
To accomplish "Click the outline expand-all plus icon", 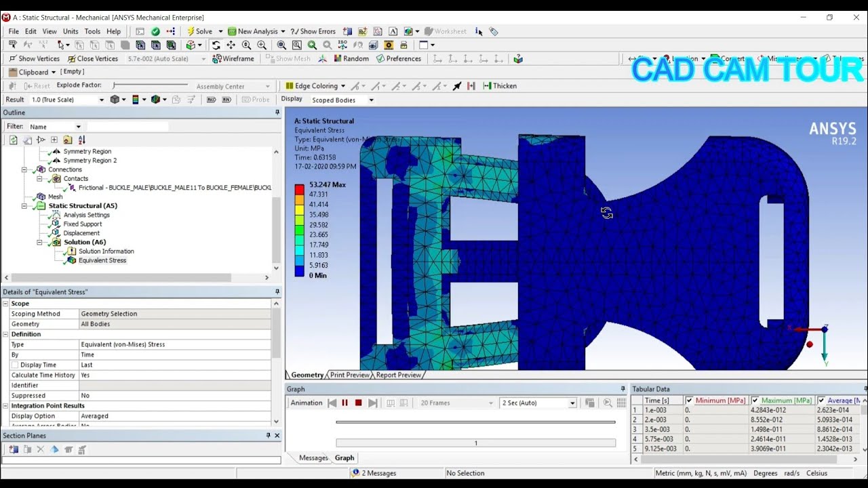I will point(54,140).
